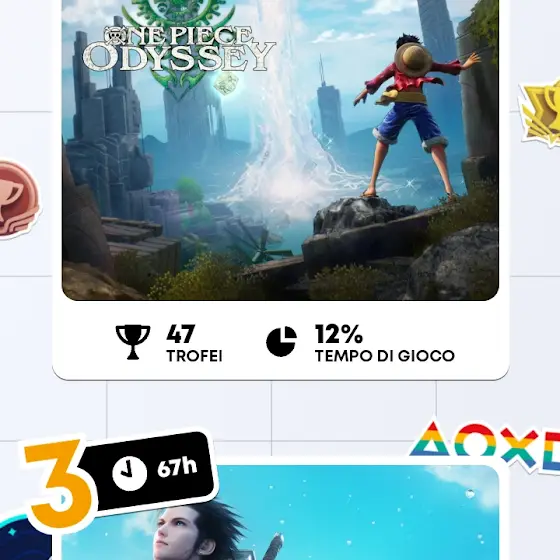
Task: Click the TEMPO DI GIOCO label
Action: (x=385, y=356)
